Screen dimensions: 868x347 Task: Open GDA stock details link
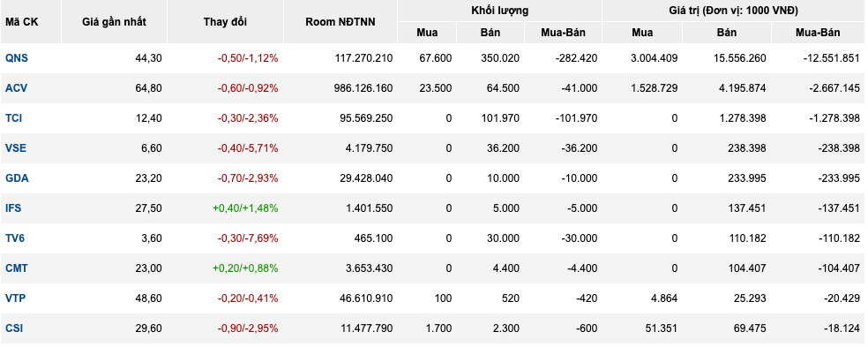17,178
